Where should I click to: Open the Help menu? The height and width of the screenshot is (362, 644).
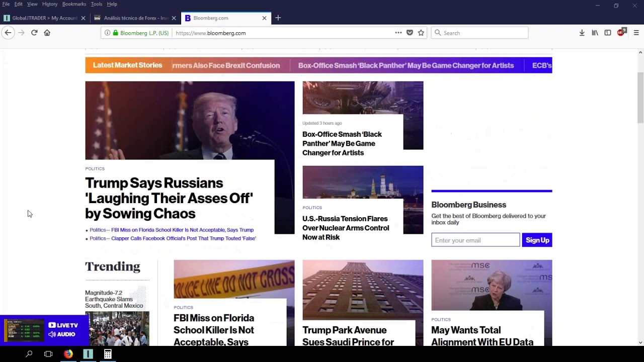coord(112,4)
